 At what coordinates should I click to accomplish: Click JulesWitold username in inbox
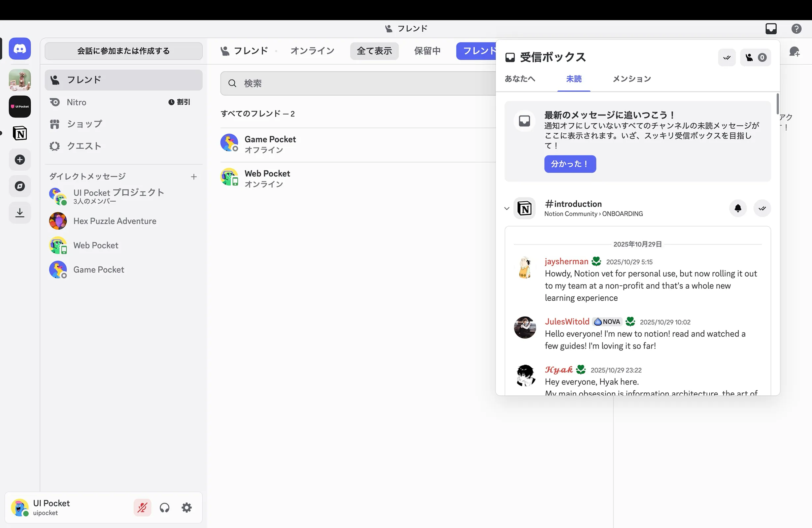click(567, 322)
